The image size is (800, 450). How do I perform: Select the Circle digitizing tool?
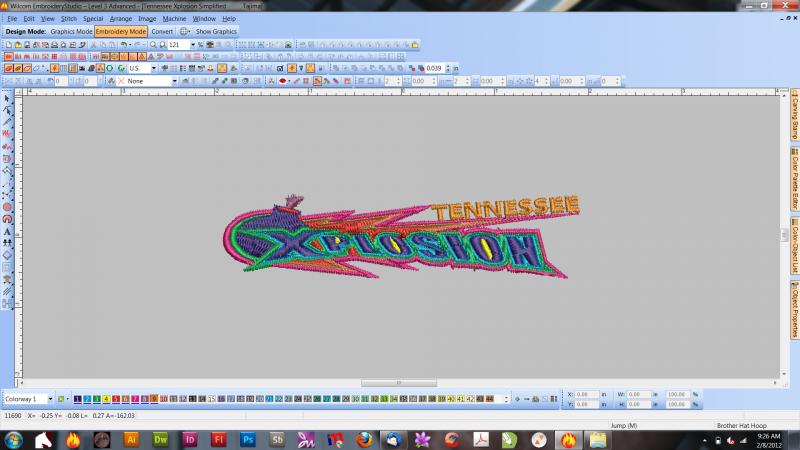[7, 207]
